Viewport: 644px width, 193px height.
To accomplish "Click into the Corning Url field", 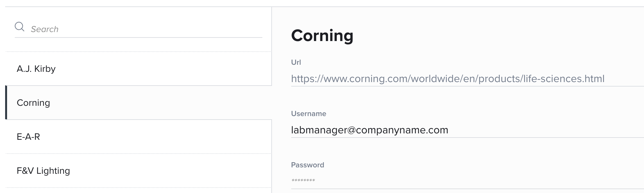I will click(467, 79).
